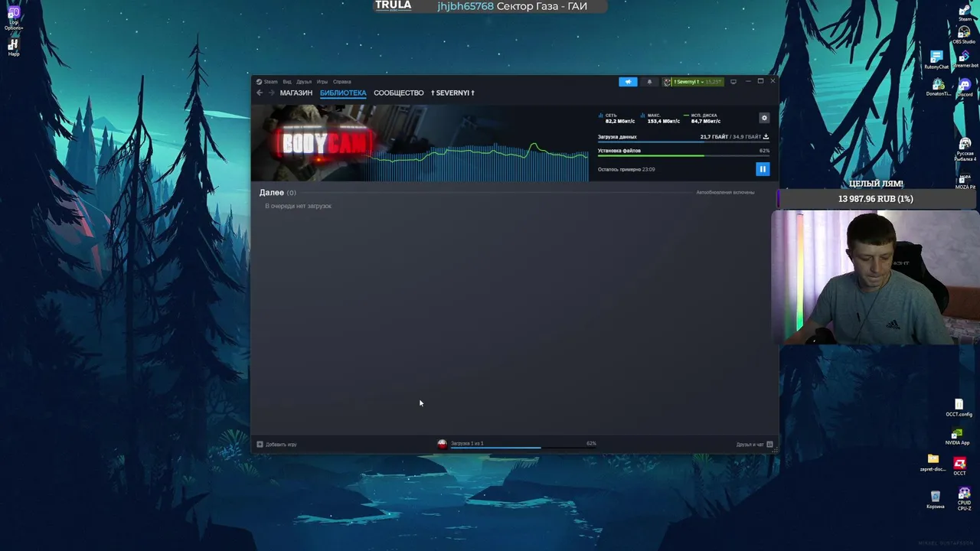Screen dimensions: 980x551
Task: Open Русская Рыбалка 4 desktop shortcut
Action: pyautogui.click(x=965, y=149)
